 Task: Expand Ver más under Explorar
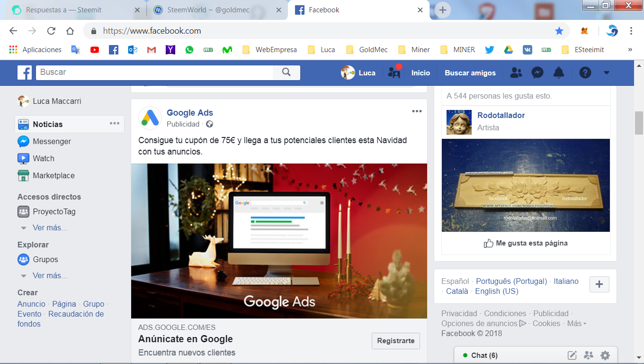tap(50, 276)
